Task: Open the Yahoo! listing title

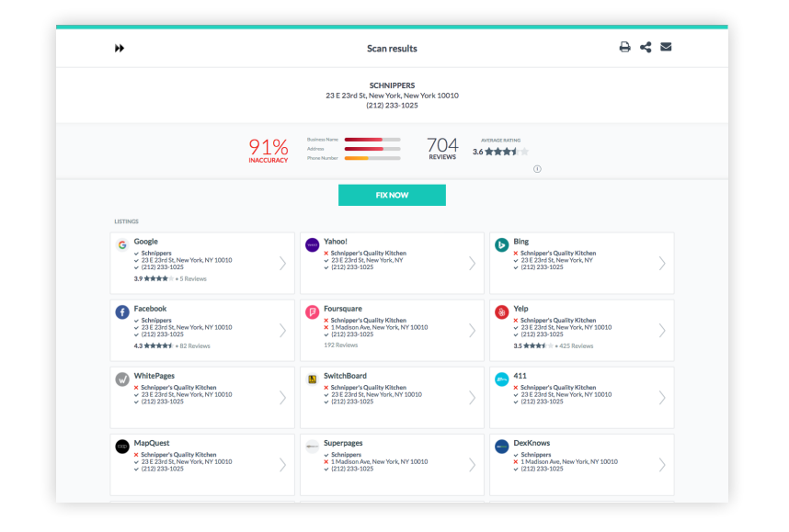Action: pos(336,242)
